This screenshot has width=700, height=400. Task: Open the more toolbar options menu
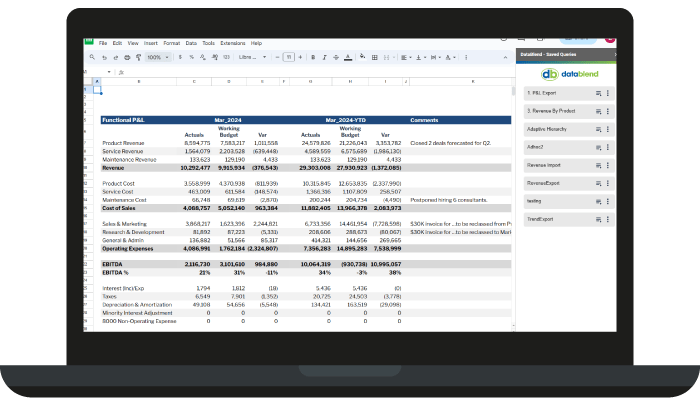(x=466, y=57)
